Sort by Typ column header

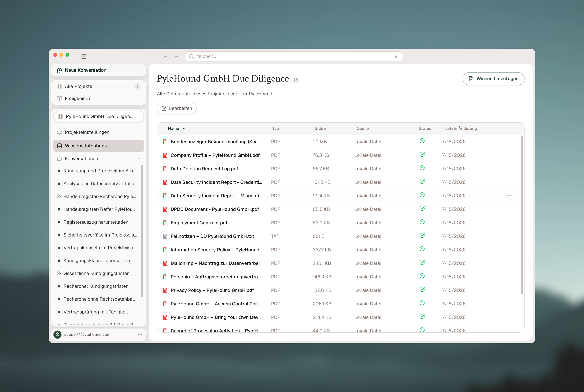point(275,129)
